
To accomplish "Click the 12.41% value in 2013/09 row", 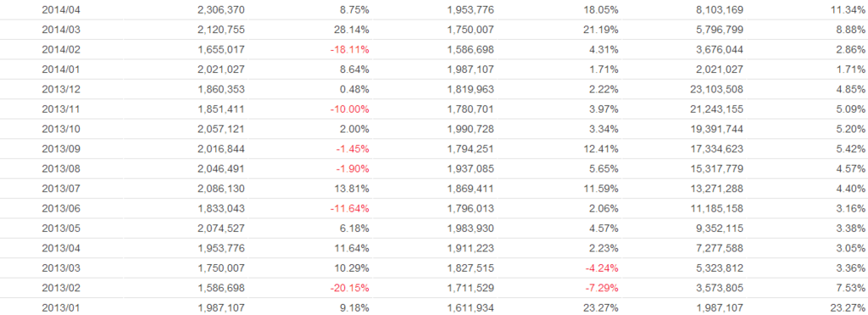I will [601, 149].
